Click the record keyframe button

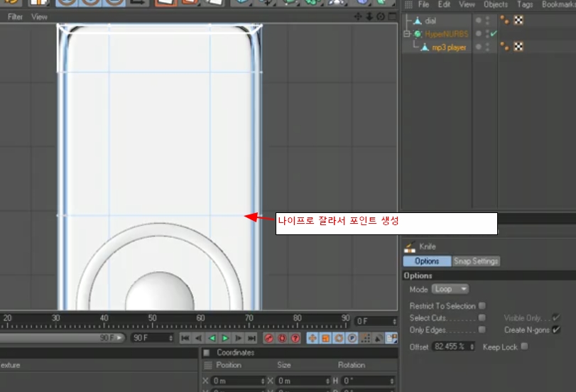point(269,338)
